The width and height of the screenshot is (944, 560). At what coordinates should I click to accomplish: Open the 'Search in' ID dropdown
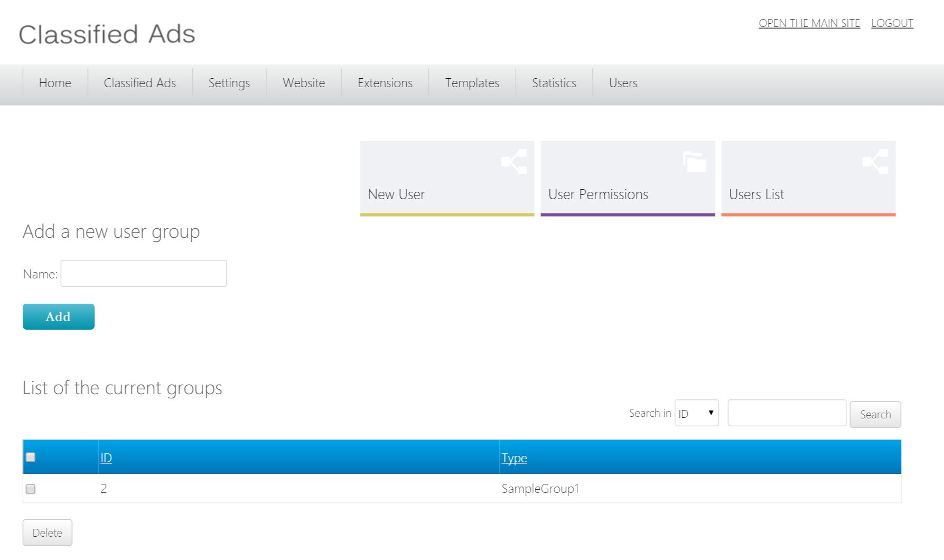tap(696, 413)
